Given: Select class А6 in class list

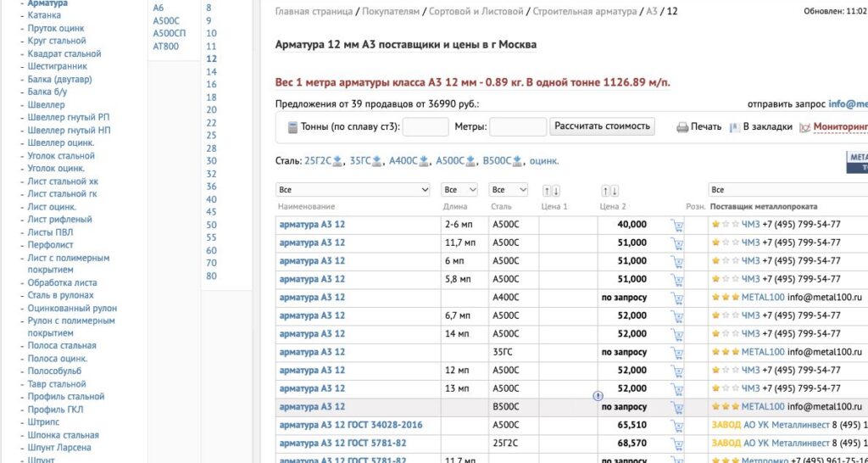Looking at the screenshot, I should coord(159,8).
